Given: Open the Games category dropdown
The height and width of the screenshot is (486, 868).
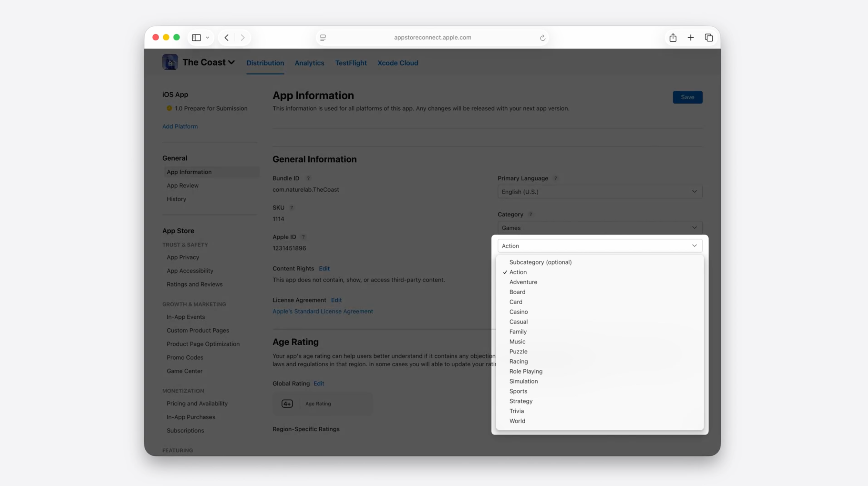Looking at the screenshot, I should click(x=599, y=228).
